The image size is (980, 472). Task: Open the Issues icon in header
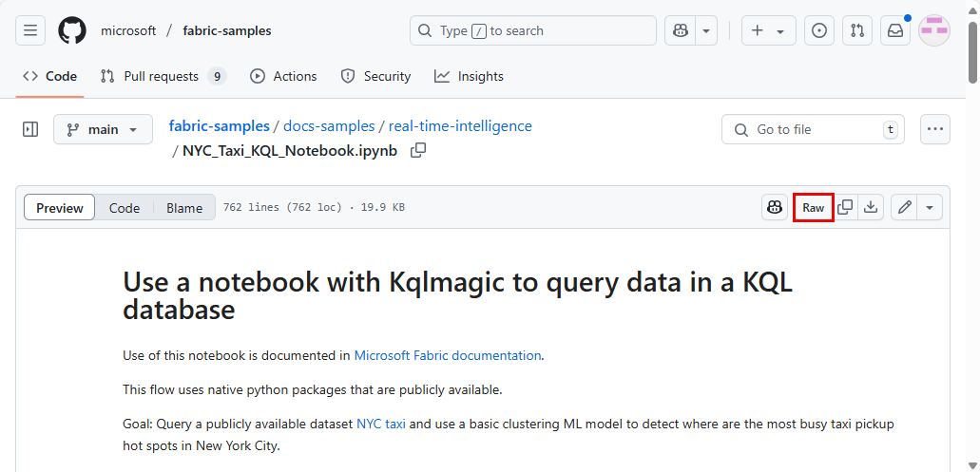[x=819, y=30]
